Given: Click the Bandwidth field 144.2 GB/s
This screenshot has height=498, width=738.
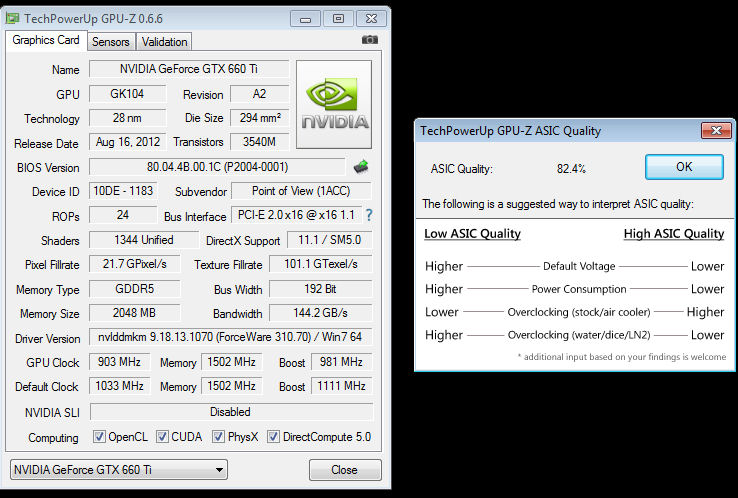Looking at the screenshot, I should tap(321, 313).
